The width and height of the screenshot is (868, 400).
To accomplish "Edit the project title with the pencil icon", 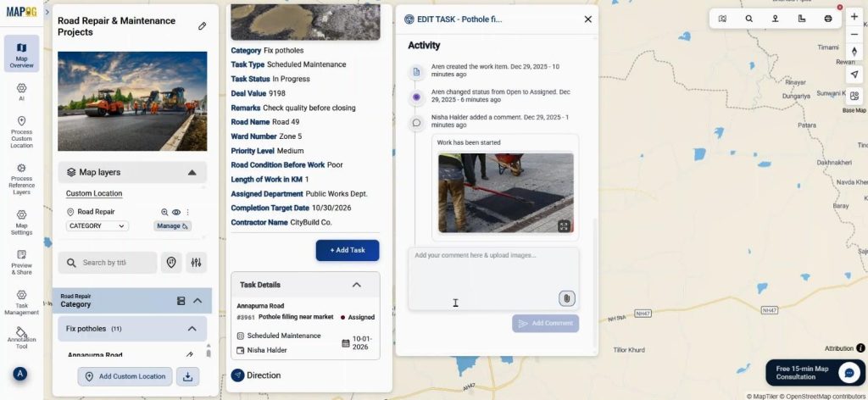I will pos(202,26).
